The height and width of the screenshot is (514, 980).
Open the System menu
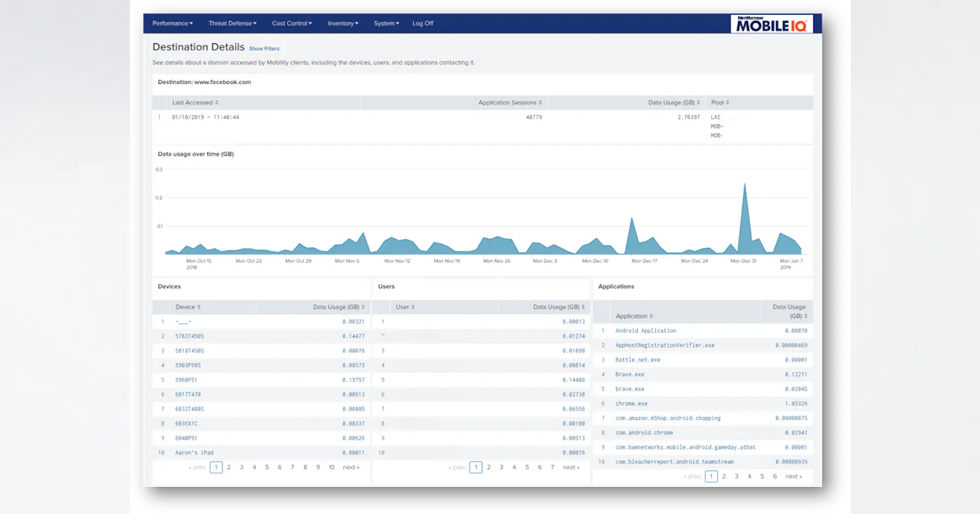(385, 24)
